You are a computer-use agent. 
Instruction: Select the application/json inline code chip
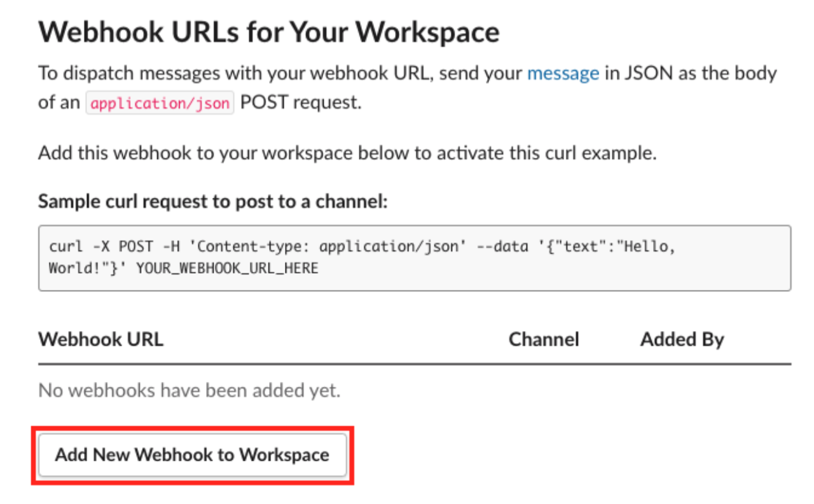[160, 102]
